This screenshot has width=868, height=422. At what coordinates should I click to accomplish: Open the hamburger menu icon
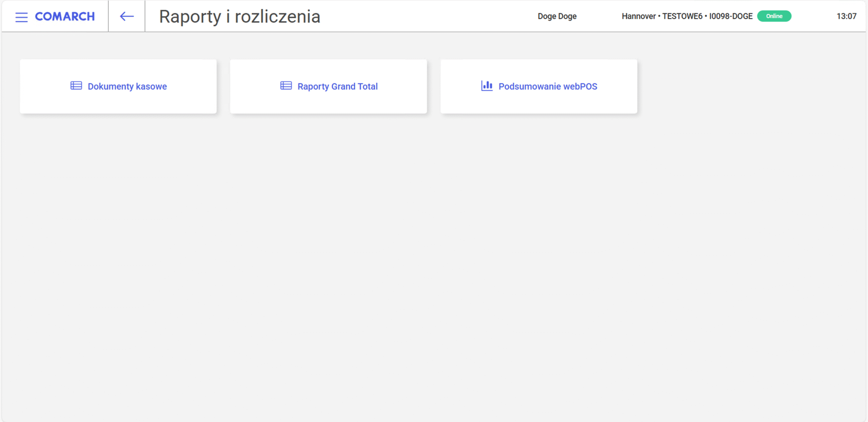(x=21, y=17)
